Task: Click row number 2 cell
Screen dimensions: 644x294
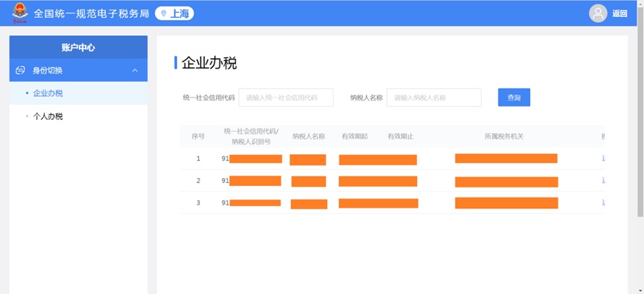Action: [x=198, y=180]
